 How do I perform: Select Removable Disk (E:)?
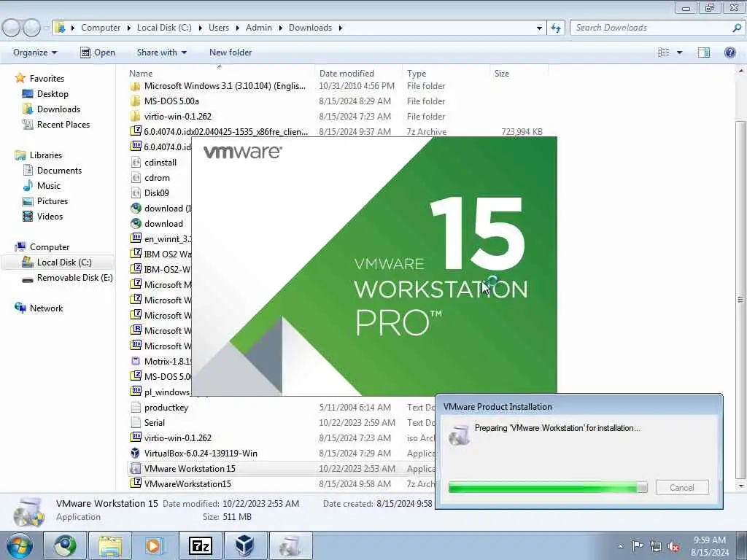(x=75, y=278)
